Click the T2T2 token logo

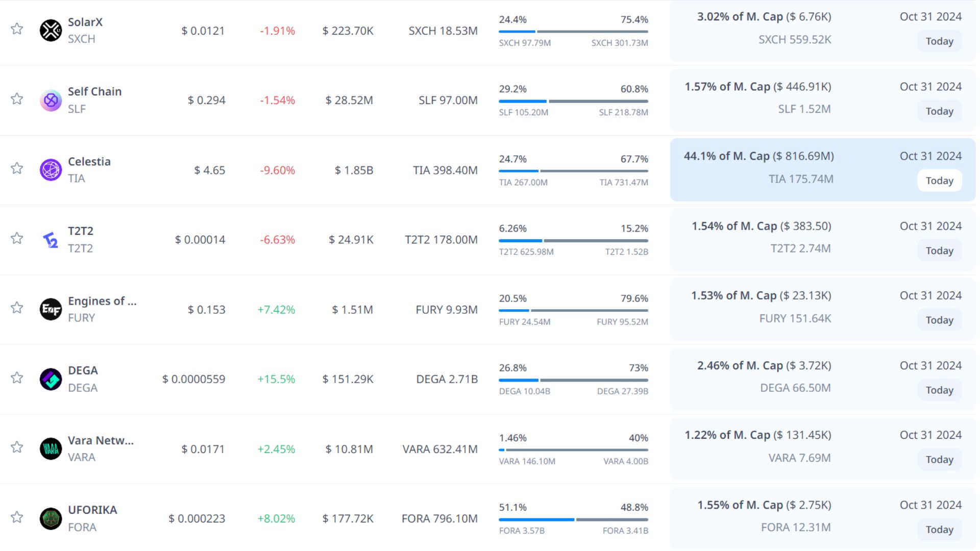pos(51,240)
